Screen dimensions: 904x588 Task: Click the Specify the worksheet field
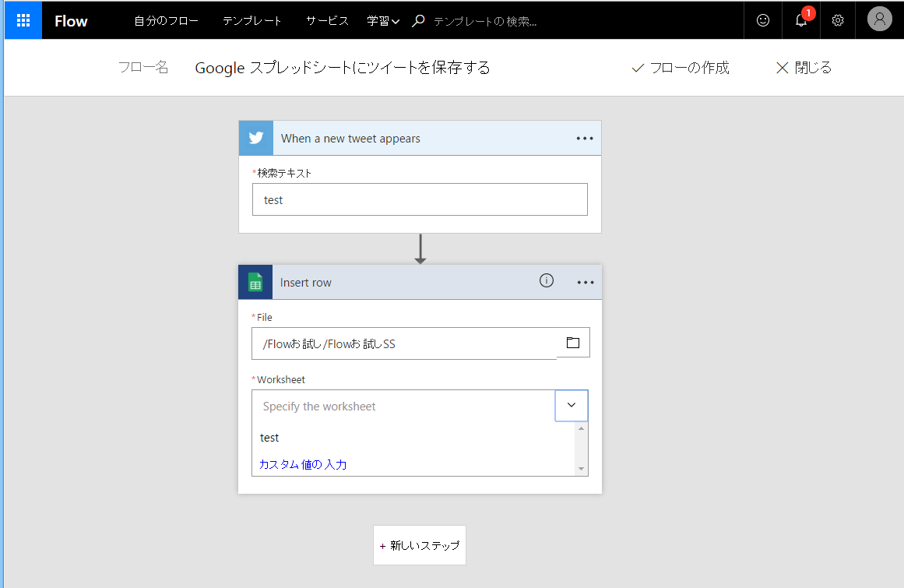pyautogui.click(x=403, y=406)
